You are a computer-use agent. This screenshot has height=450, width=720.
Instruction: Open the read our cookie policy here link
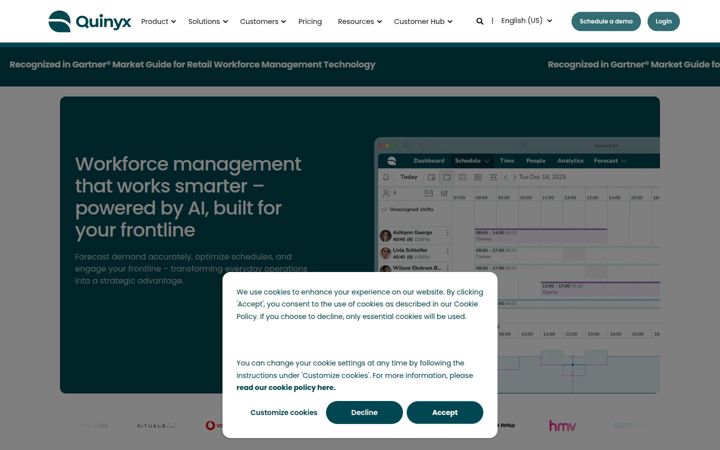[286, 388]
